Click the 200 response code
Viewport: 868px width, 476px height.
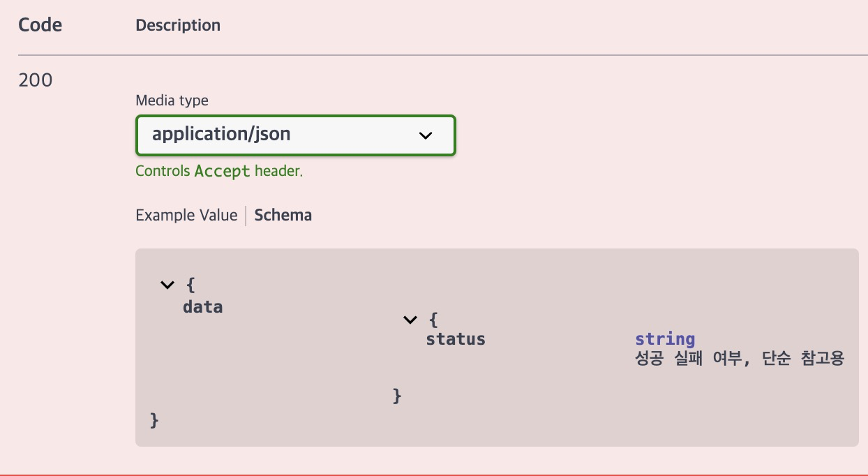[x=36, y=80]
